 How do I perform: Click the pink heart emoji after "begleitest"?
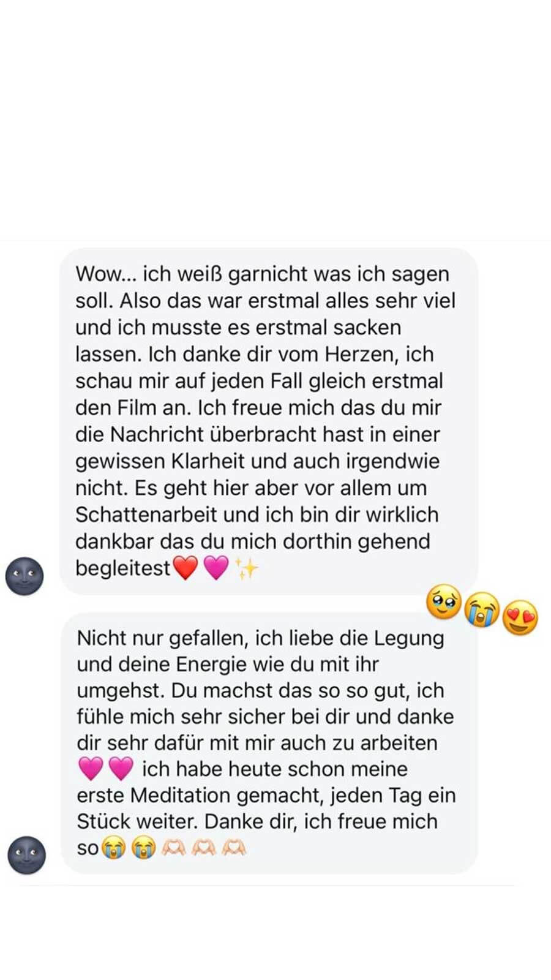(216, 568)
